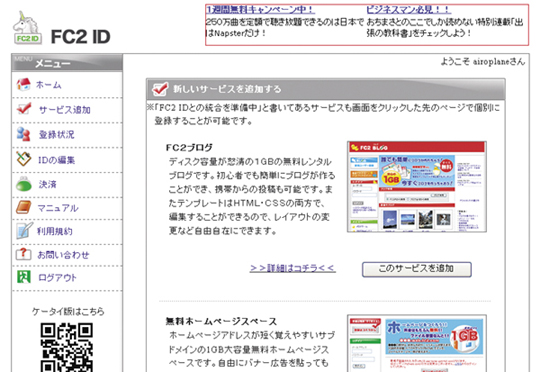The width and height of the screenshot is (540, 372).
Task: Click the green 決済 icon
Action: [24, 184]
